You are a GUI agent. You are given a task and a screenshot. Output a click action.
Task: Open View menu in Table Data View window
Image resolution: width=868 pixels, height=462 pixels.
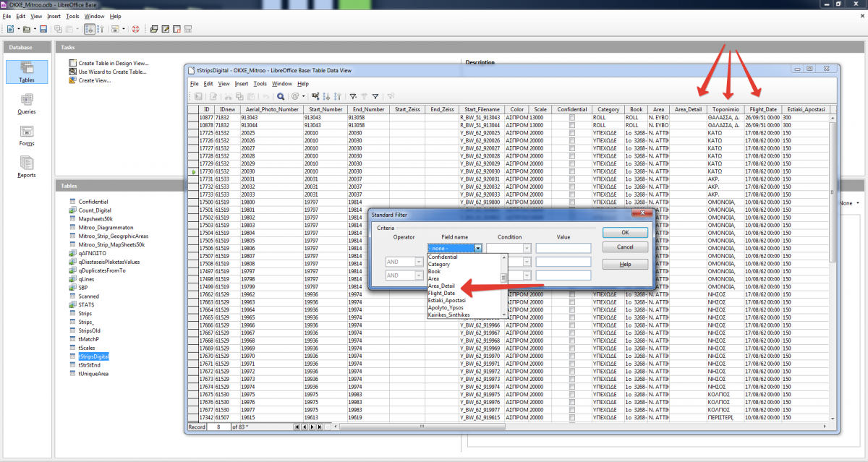tap(224, 84)
